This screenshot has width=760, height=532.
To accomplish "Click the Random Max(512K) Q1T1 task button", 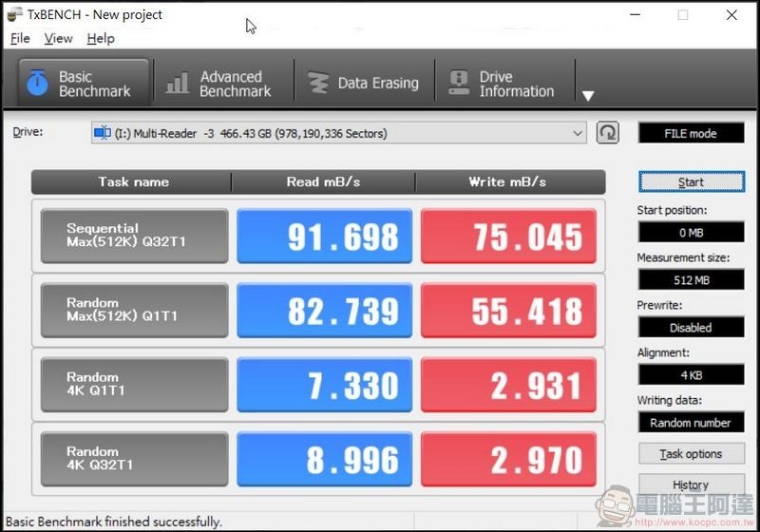I will point(134,310).
